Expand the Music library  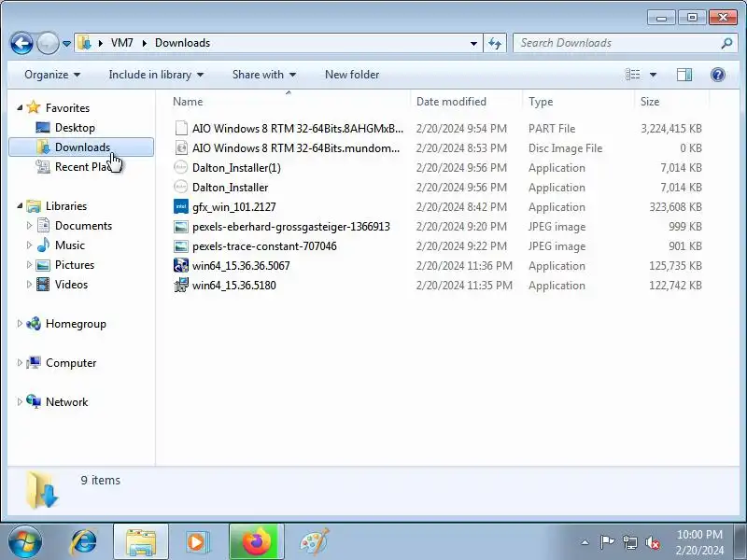click(30, 245)
